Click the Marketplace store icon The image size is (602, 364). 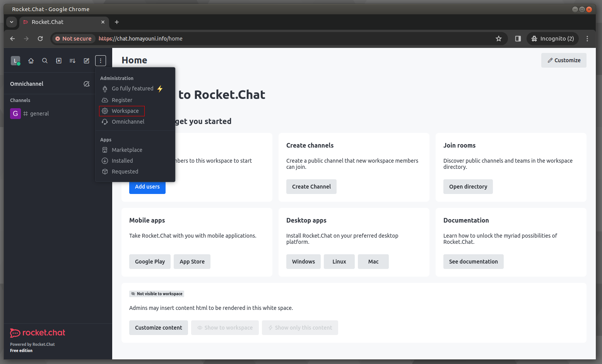click(x=105, y=150)
